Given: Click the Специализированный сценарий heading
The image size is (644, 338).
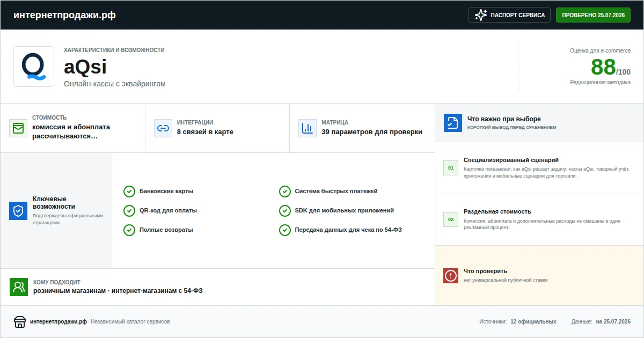Looking at the screenshot, I should (x=511, y=160).
